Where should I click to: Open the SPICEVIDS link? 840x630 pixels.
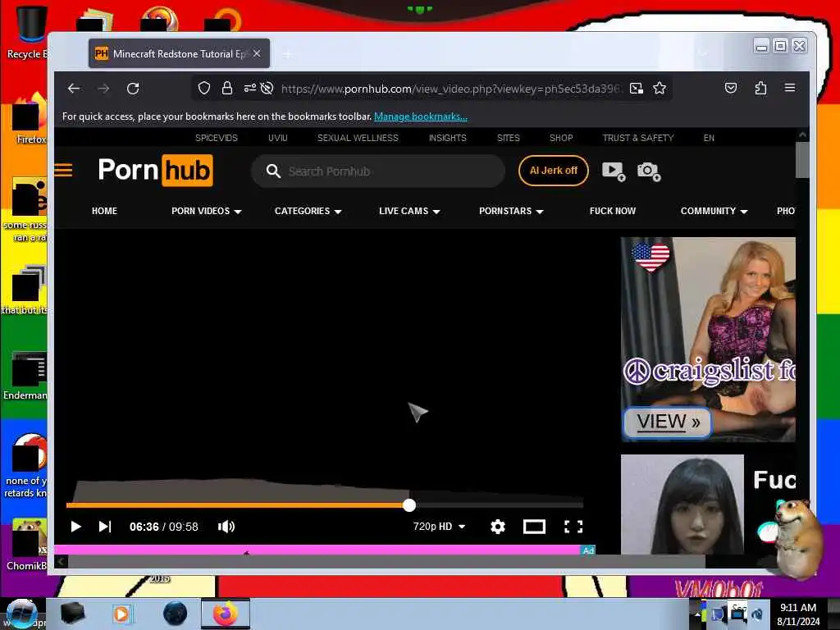tap(217, 138)
